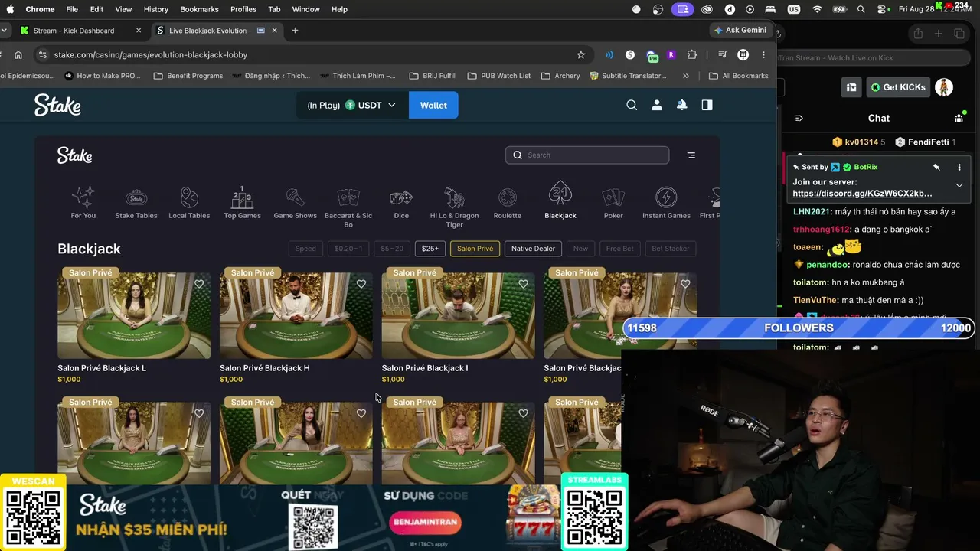Screen dimensions: 980x551
Task: Expand the pinned BotRix message
Action: click(x=959, y=185)
